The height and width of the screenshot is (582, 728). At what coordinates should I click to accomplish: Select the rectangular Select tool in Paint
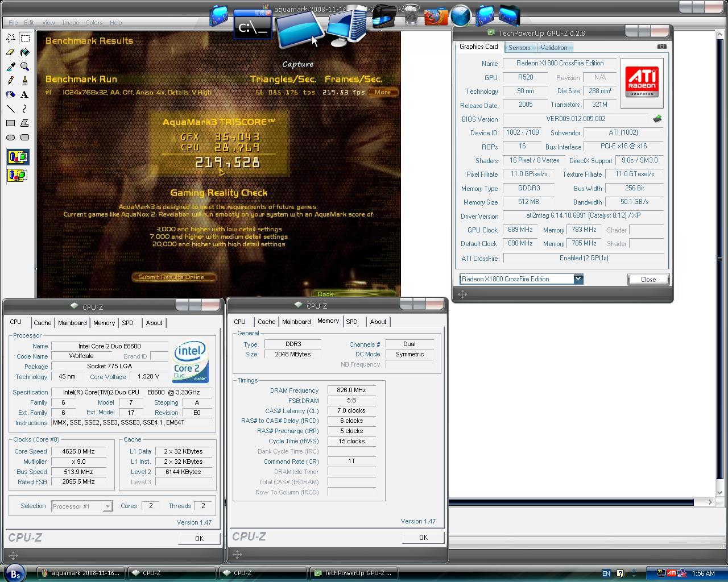click(25, 38)
